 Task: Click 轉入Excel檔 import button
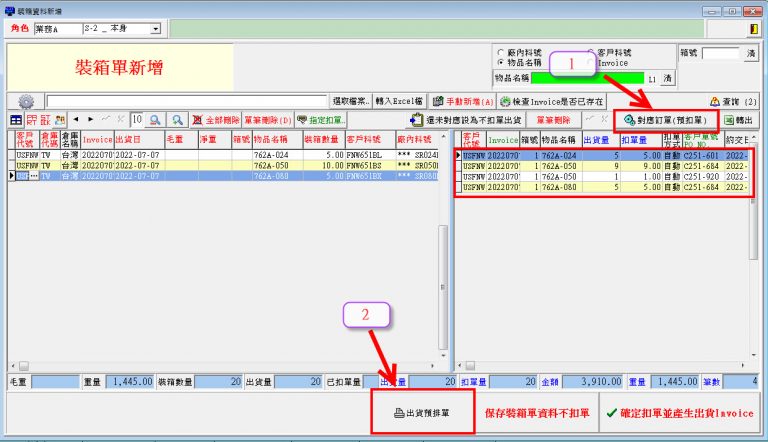[399, 101]
